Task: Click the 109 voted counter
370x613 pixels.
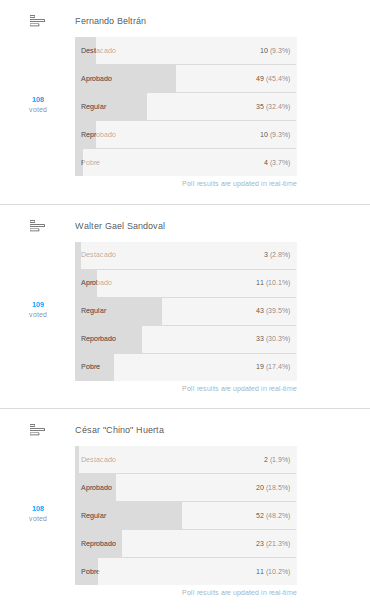Action: 38,309
